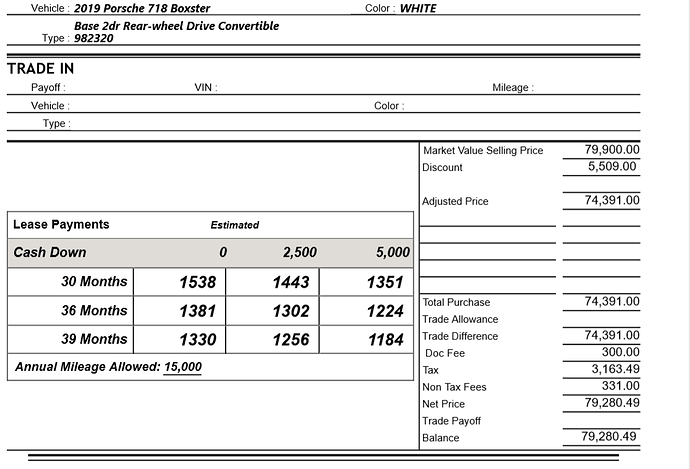Click the Cash Down row label

tap(50, 253)
